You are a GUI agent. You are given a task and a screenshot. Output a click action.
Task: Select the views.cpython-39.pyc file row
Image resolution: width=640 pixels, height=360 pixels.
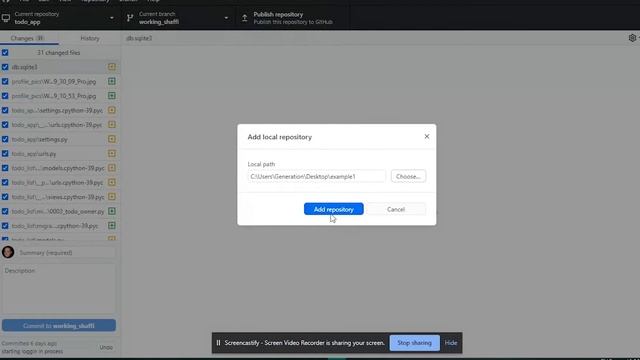click(x=60, y=197)
